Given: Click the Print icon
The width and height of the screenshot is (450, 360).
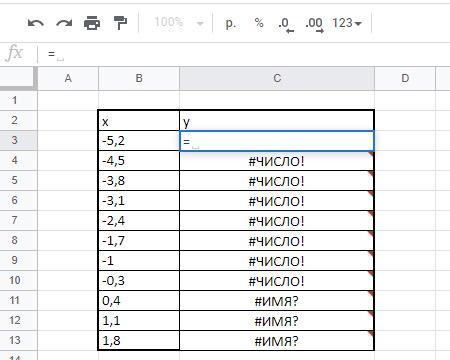Looking at the screenshot, I should coord(92,23).
